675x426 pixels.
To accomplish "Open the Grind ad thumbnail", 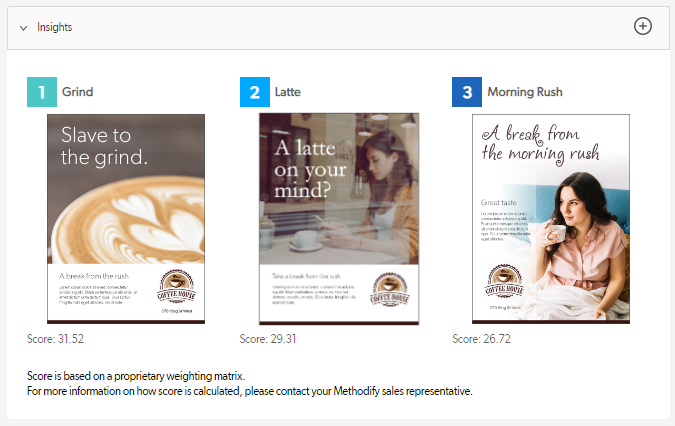I will [x=126, y=218].
